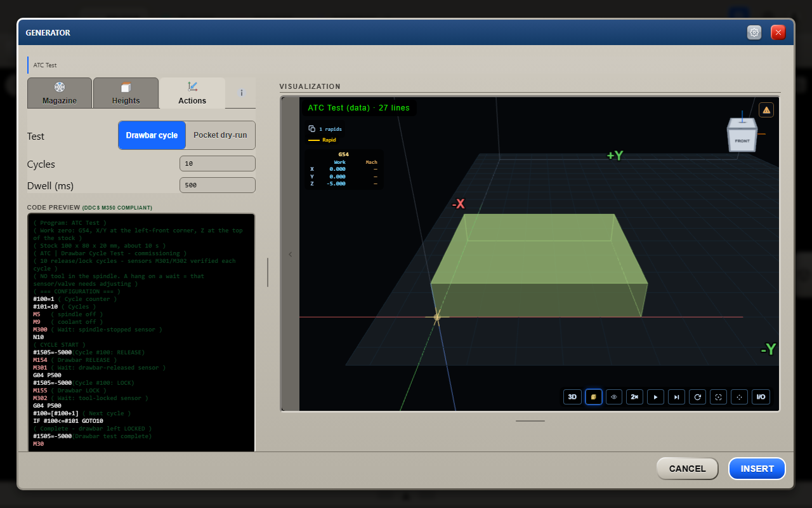Click the 'ATC Test (data) · 27 lines' label
Screen dimensions: 812x508
coord(358,108)
